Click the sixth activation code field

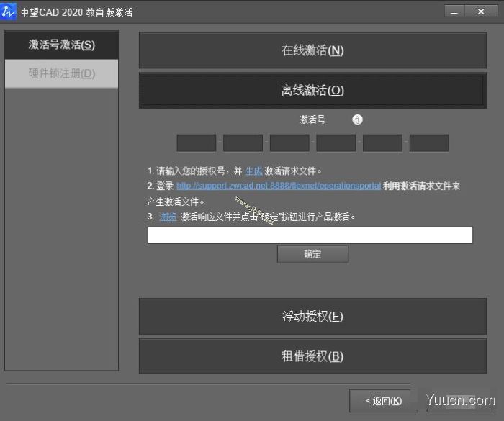point(429,142)
